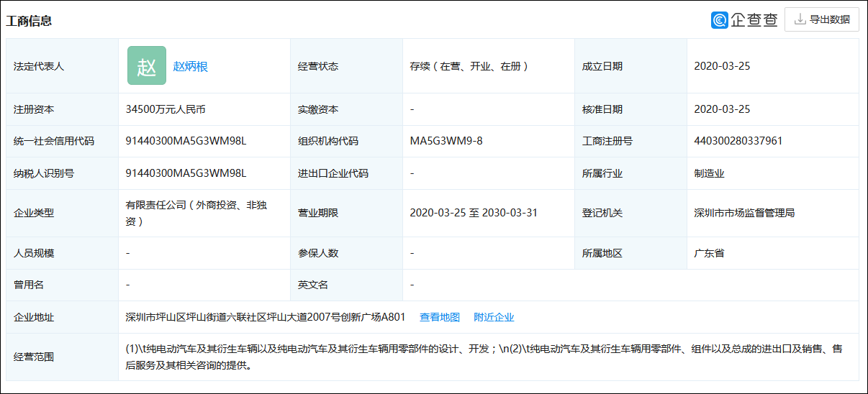868x394 pixels.
Task: Select organization code MA5G3WM9-8
Action: pyautogui.click(x=446, y=141)
